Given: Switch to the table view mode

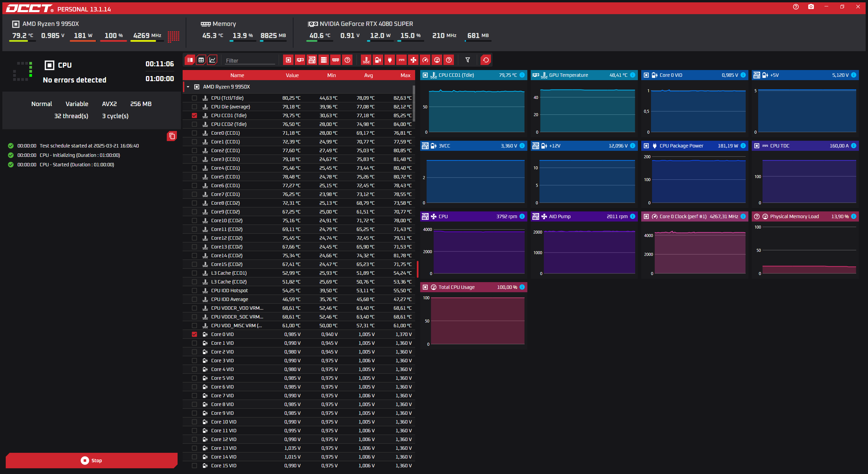Looking at the screenshot, I should [x=201, y=60].
